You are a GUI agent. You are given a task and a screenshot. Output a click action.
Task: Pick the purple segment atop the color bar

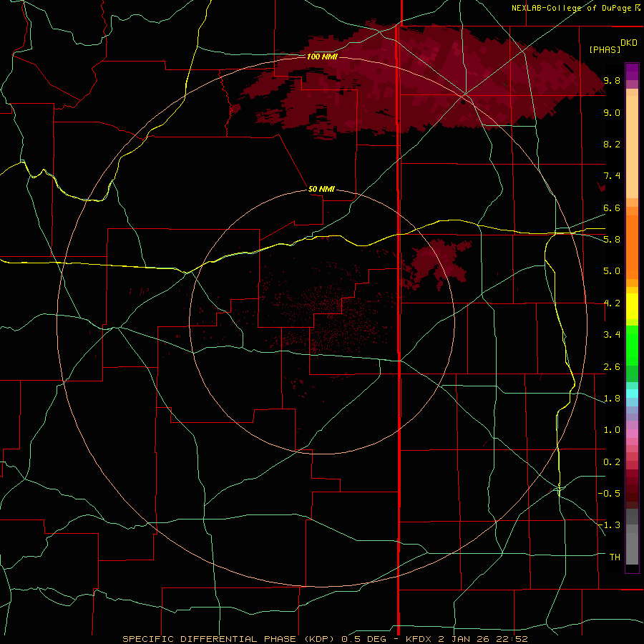[x=632, y=72]
